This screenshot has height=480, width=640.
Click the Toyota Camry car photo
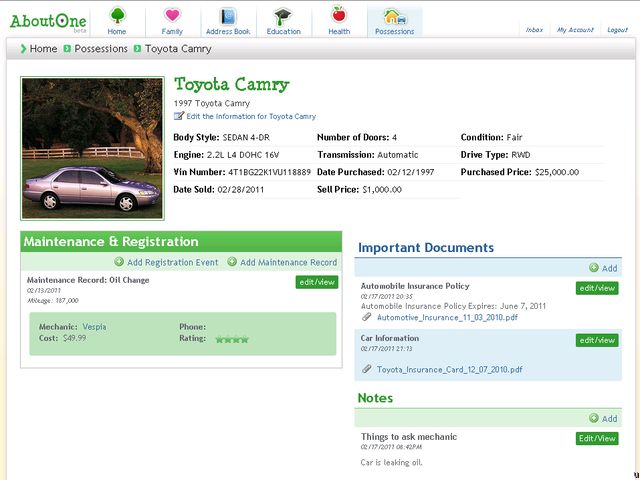click(x=92, y=148)
